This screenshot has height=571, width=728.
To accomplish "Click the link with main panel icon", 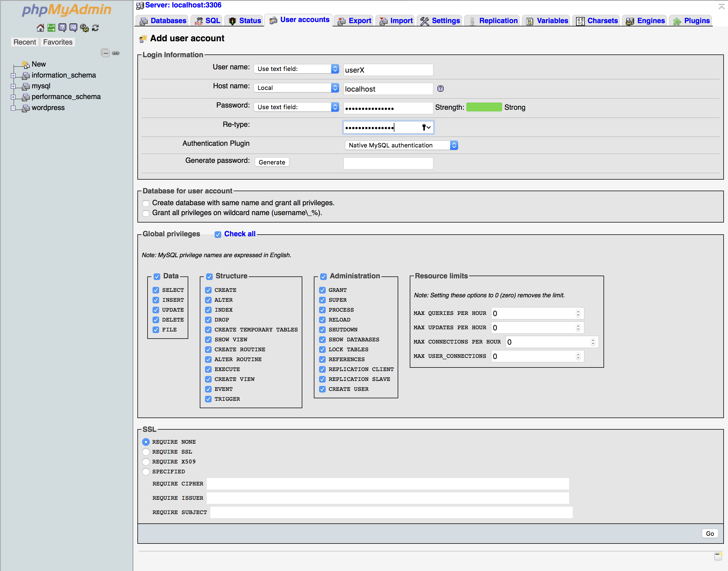I will (x=116, y=53).
